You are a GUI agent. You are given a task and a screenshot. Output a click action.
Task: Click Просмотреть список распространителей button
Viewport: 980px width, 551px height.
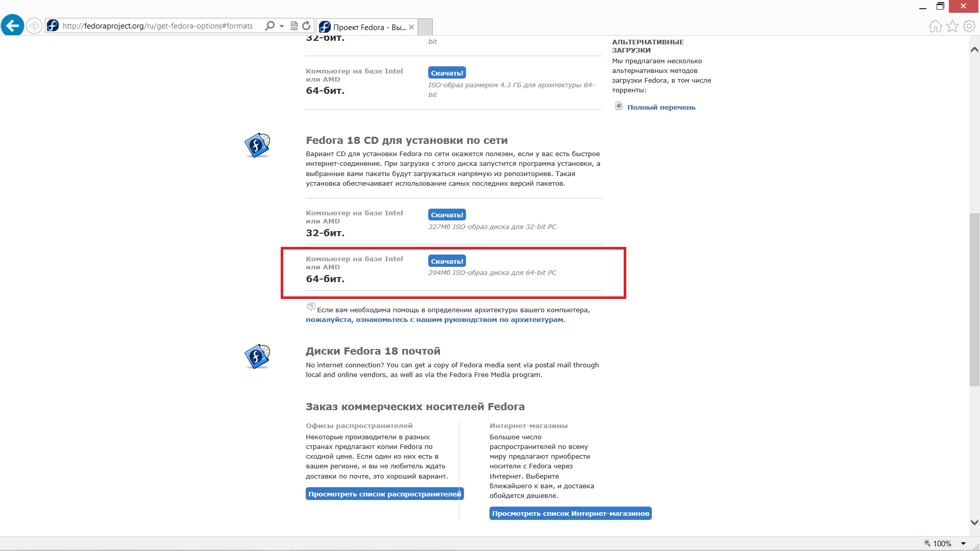tap(385, 494)
